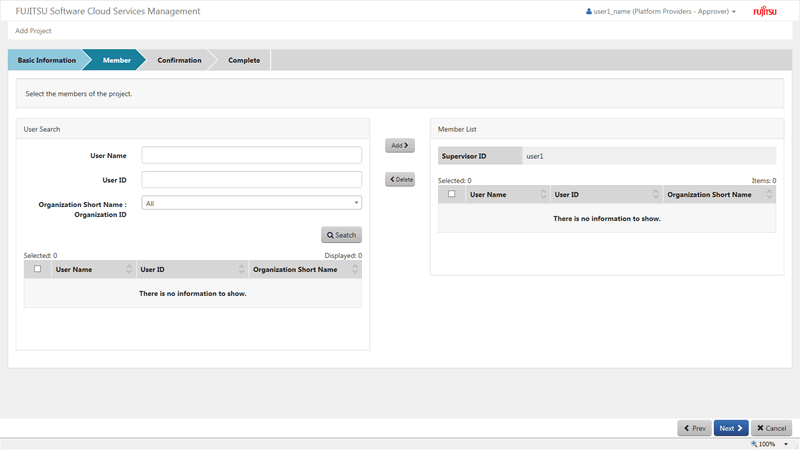Sort User Search results by User ID
The width and height of the screenshot is (800, 450).
(241, 269)
